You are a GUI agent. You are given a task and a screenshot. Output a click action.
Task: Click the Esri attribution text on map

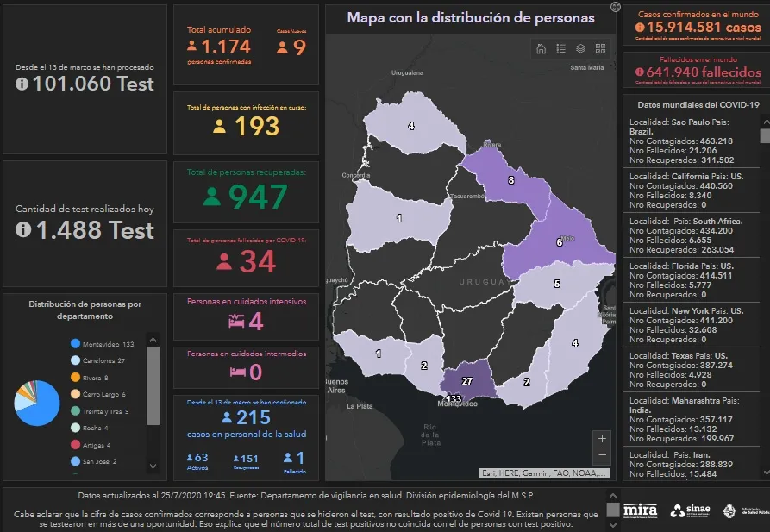tap(545, 473)
